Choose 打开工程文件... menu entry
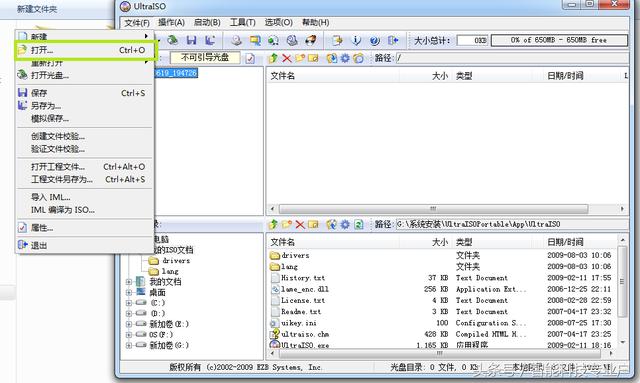 point(85,167)
